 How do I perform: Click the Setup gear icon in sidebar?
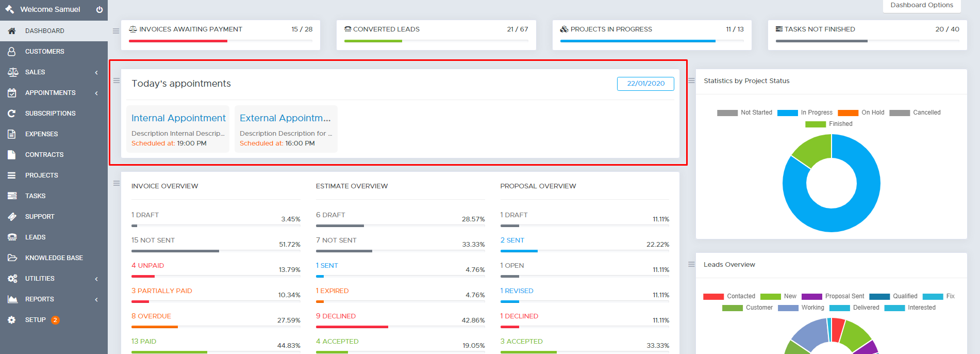tap(11, 320)
